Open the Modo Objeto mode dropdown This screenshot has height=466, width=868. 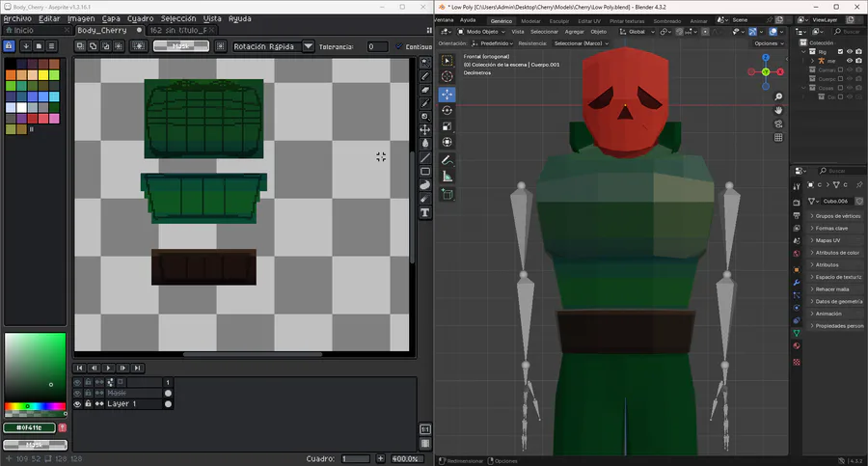pos(481,31)
